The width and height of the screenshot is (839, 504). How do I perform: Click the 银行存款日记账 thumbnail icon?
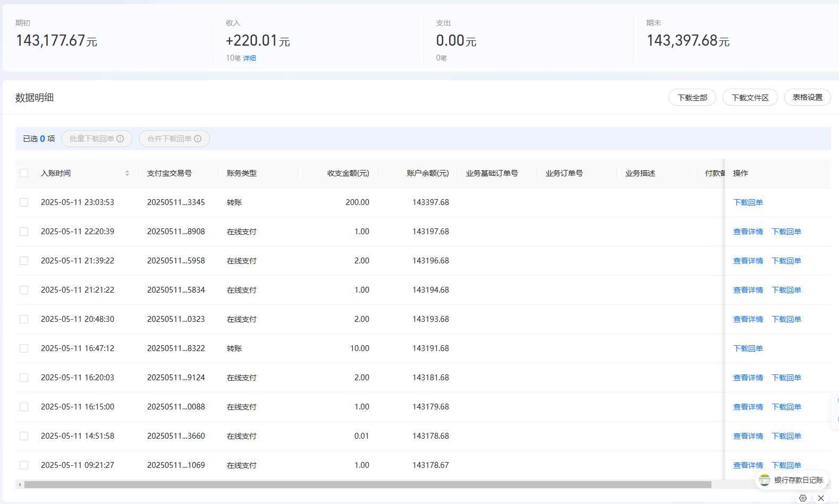coord(765,480)
